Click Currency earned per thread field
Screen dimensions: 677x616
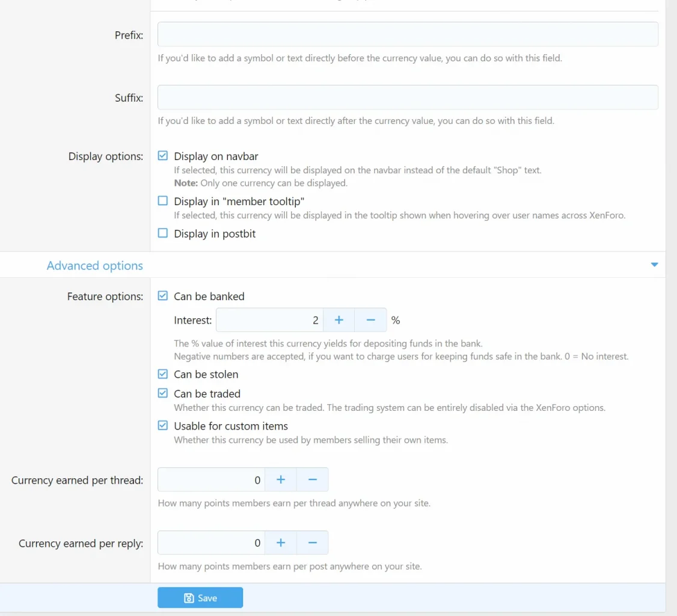(x=211, y=479)
